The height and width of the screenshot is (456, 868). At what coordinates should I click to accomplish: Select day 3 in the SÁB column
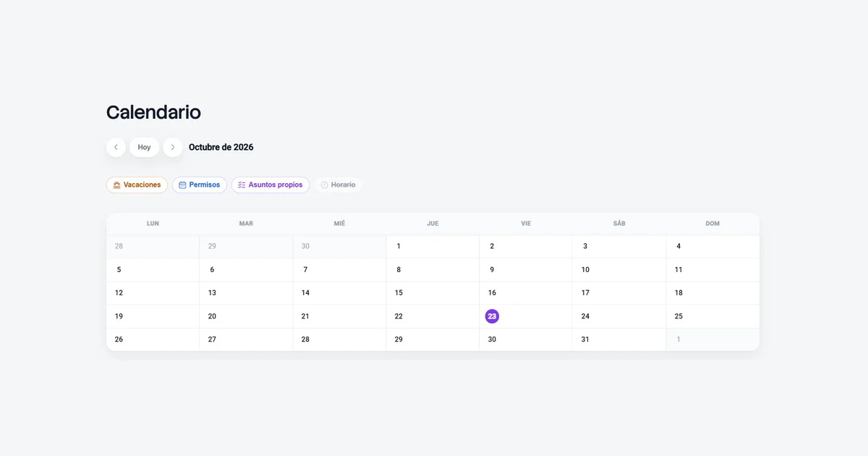619,247
